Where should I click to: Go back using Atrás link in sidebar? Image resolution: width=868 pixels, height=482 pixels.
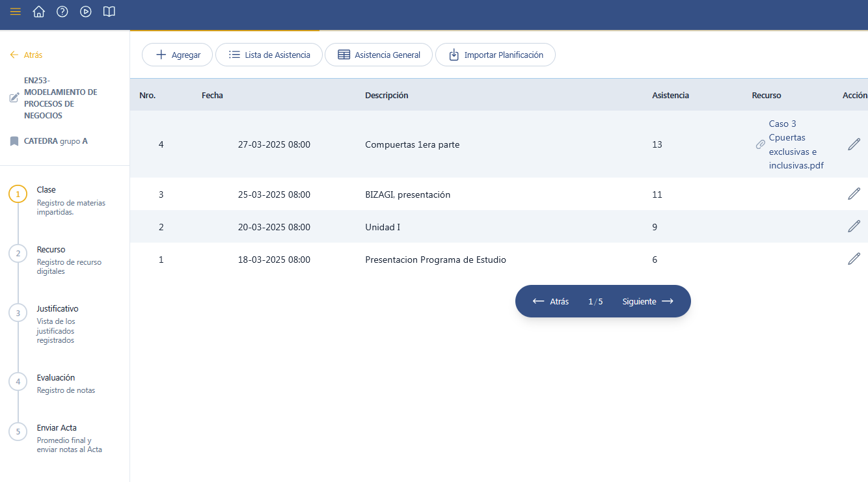27,55
